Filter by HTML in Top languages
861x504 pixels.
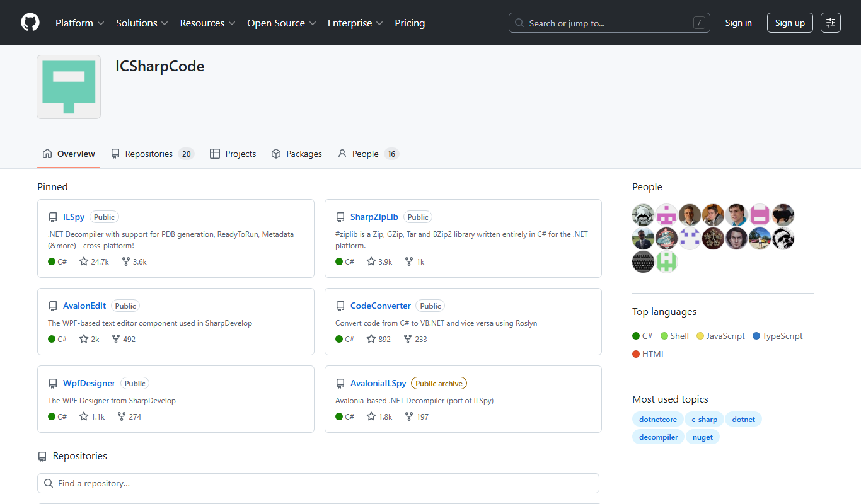point(649,354)
